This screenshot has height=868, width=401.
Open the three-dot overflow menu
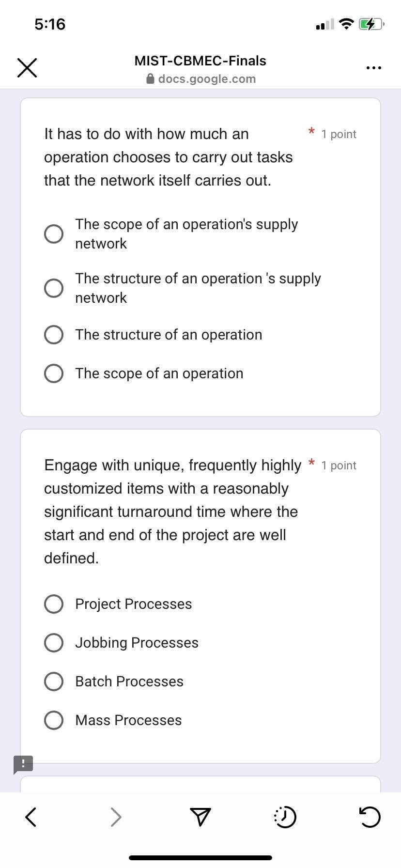373,67
